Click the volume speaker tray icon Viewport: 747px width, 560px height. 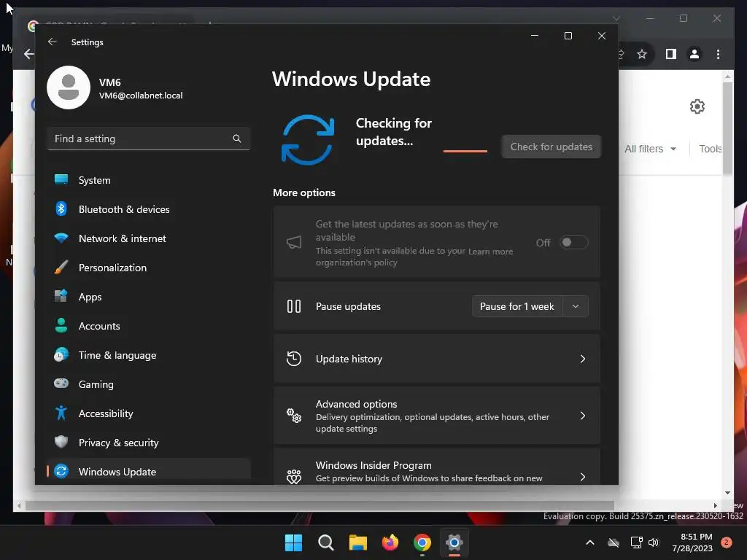pyautogui.click(x=653, y=542)
